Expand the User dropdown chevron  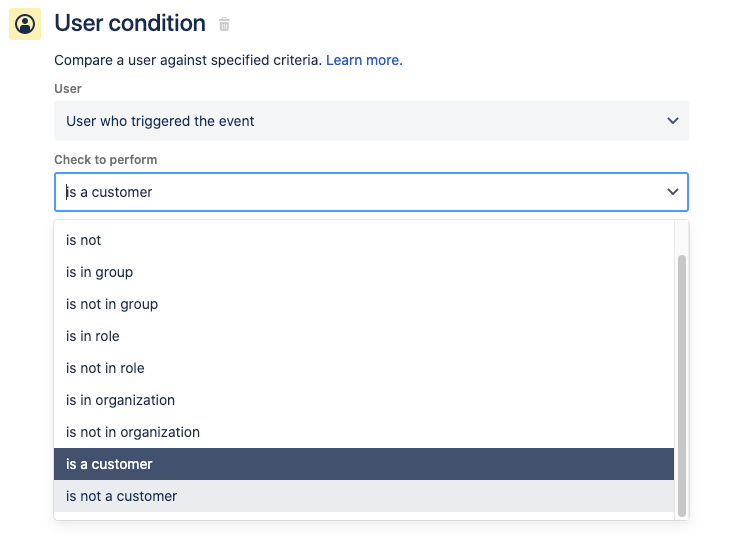pyautogui.click(x=673, y=121)
